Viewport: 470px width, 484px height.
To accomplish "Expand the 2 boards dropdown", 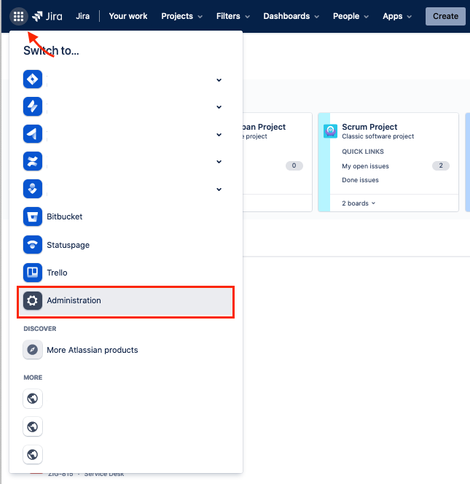I will coord(358,203).
